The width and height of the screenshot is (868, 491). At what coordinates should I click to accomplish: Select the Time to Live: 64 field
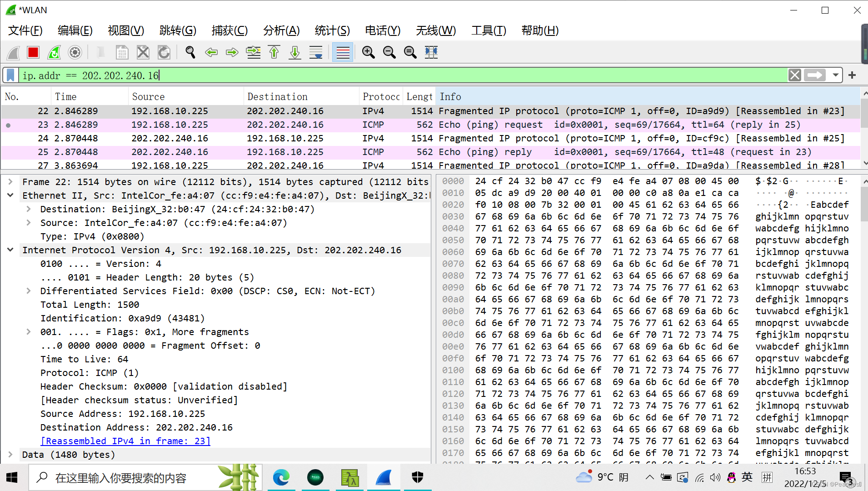[x=85, y=359]
